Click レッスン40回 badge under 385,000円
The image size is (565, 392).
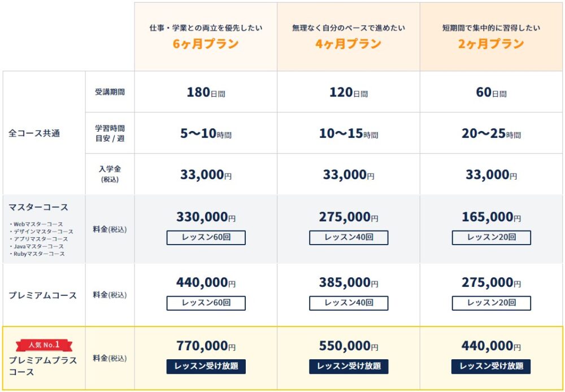(349, 303)
